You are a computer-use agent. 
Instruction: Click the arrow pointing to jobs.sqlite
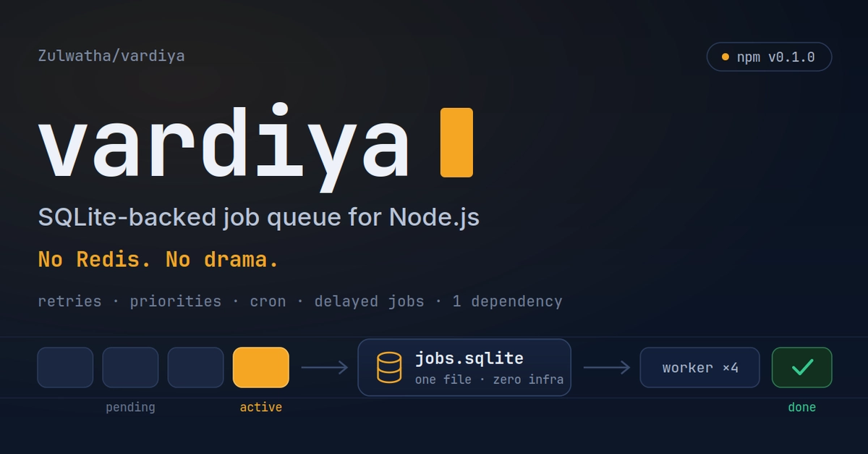click(x=325, y=368)
